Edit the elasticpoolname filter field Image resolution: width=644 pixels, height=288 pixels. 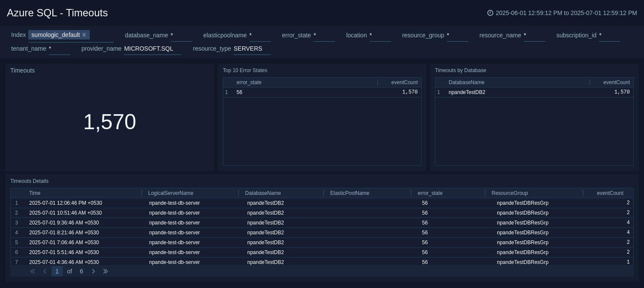(260, 35)
